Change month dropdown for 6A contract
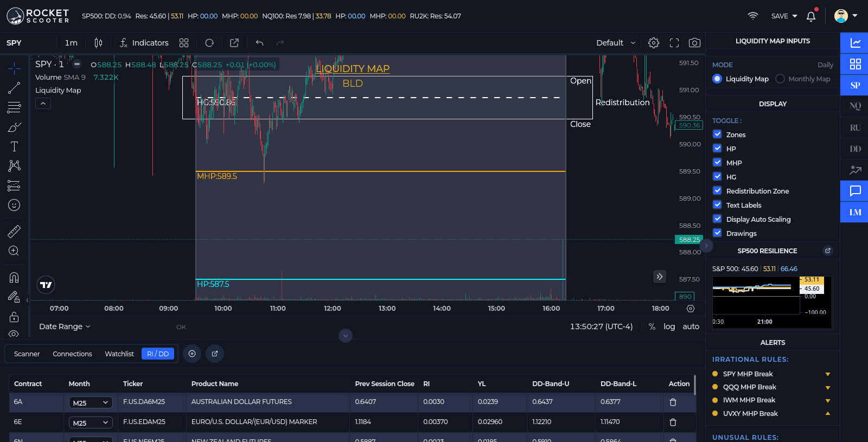This screenshot has width=868, height=442. tap(91, 402)
